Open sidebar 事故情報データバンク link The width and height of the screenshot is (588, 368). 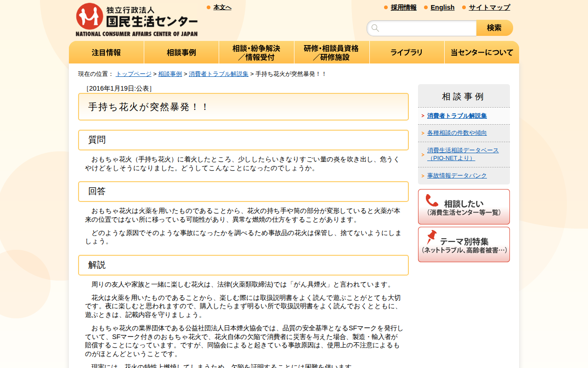[457, 176]
